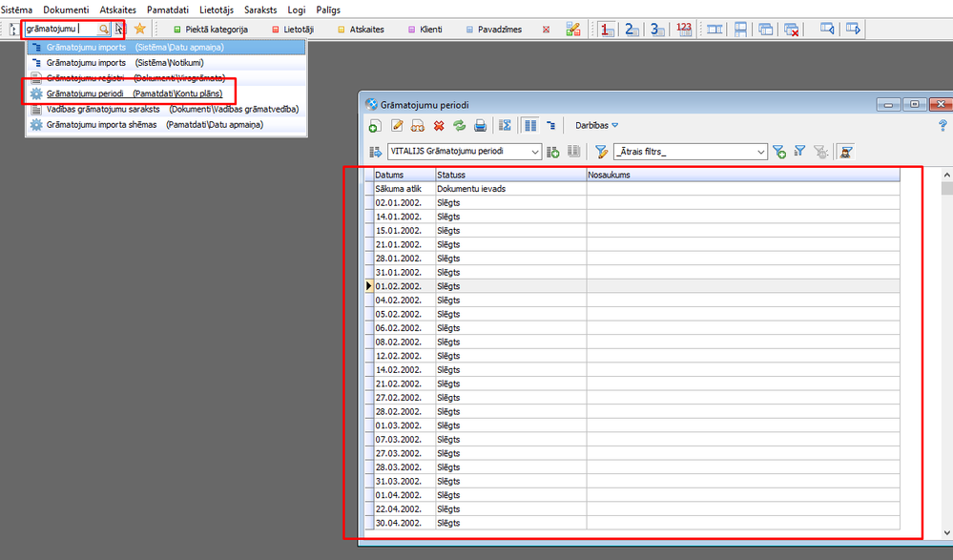
Task: Click the blue help question mark
Action: tap(943, 126)
